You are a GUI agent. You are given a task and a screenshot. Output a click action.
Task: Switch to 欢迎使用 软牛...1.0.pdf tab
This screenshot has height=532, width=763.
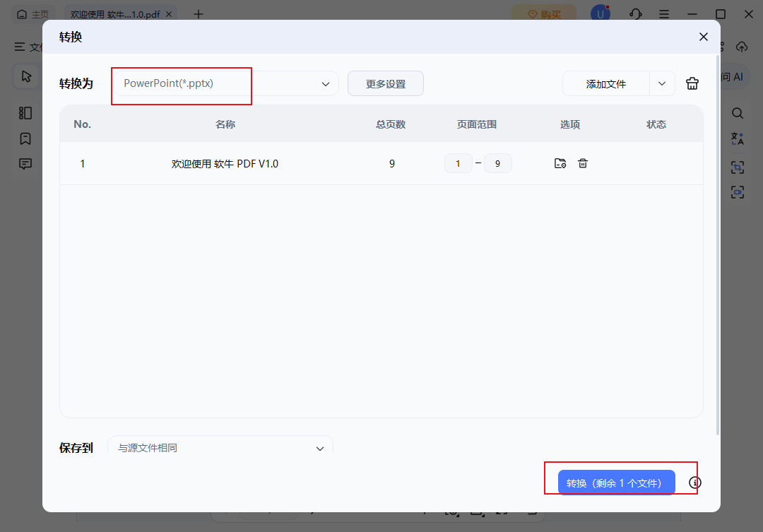tap(115, 14)
